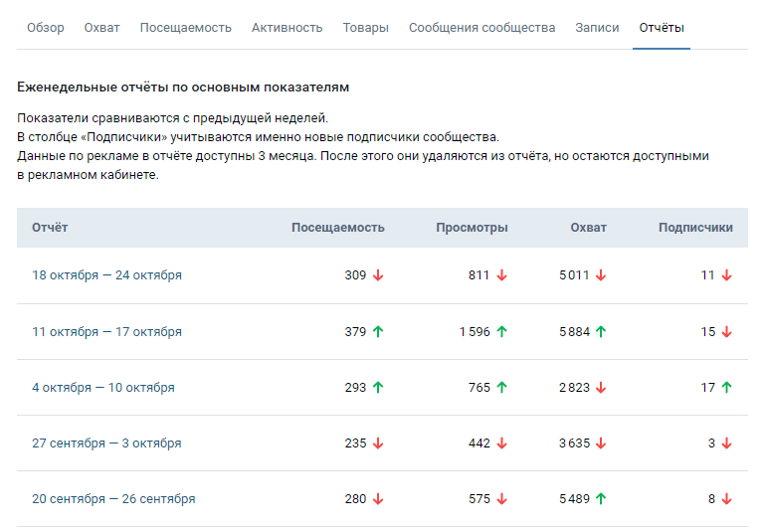Click the red down arrow next to 2 823
This screenshot has height=532, width=765.
pos(601,388)
